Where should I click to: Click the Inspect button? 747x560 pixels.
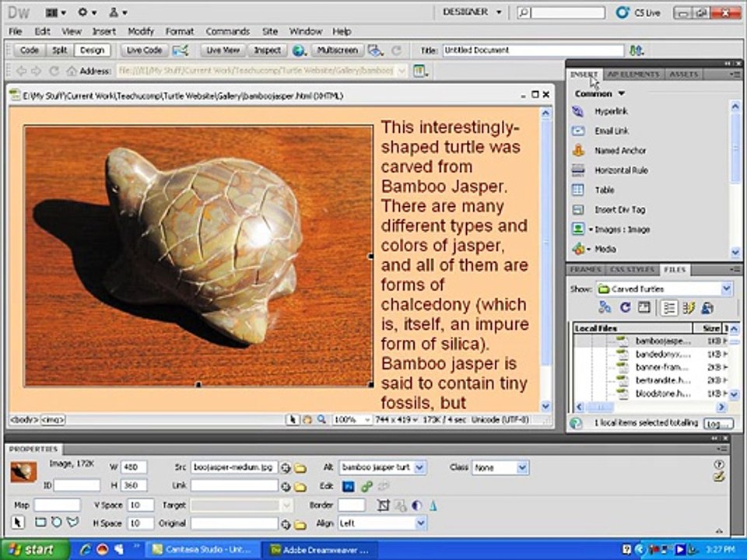(x=268, y=51)
